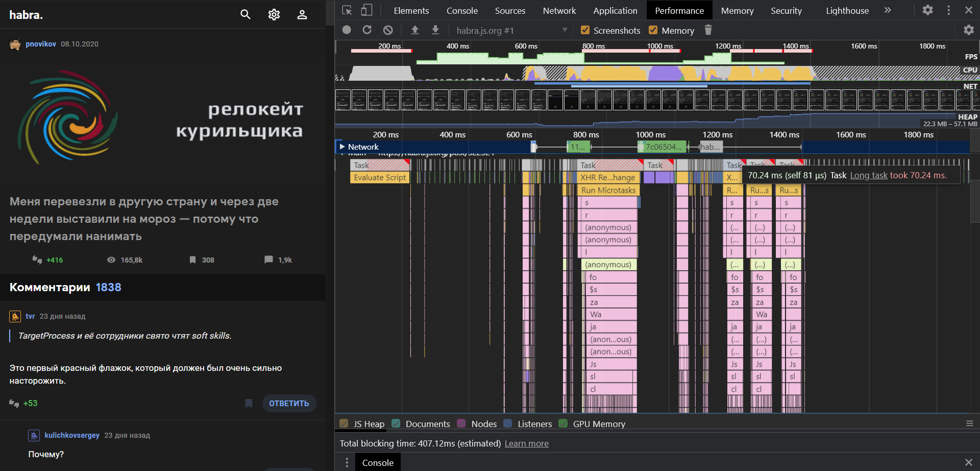Click the ОТВЕТИТЬ reply button
This screenshot has height=471, width=980.
coord(289,404)
